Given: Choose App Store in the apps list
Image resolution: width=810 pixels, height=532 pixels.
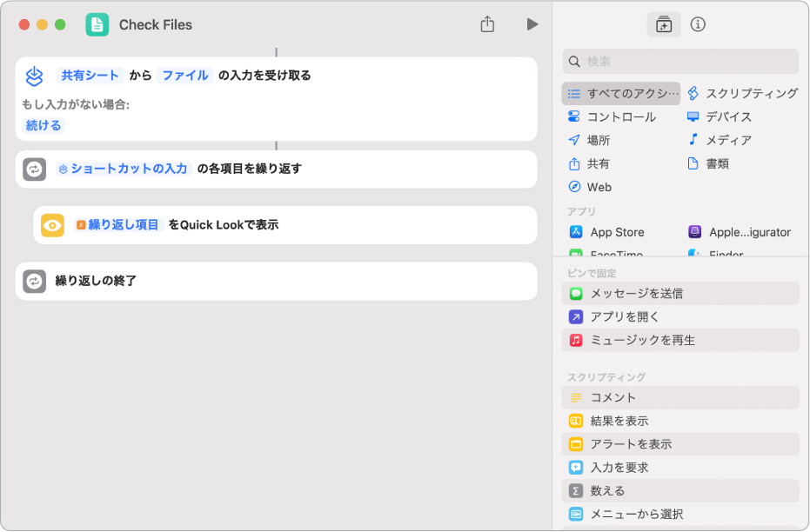Looking at the screenshot, I should (x=607, y=232).
